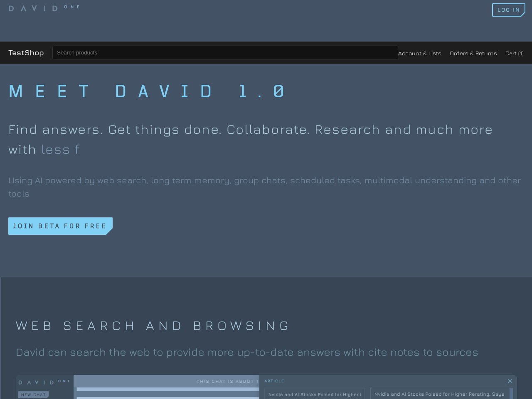The image size is (532, 399).
Task: Select the "Nvidia and AI Stocks Poised for Higher I" card
Action: coord(314,394)
